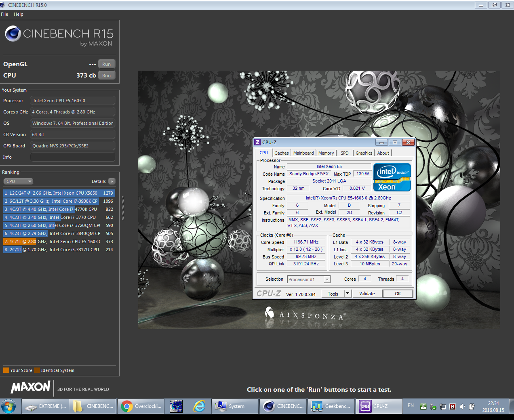Click the Tools button in CPU-Z

click(333, 294)
